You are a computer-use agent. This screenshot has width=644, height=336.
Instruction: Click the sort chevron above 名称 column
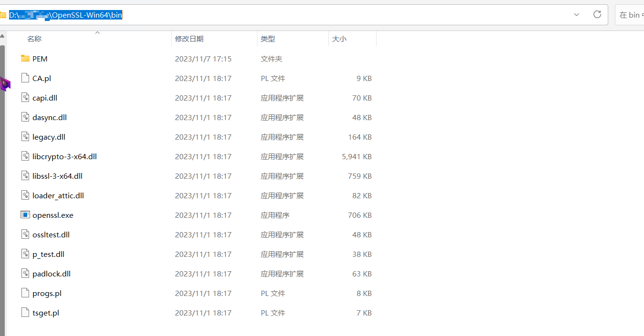coord(97,32)
